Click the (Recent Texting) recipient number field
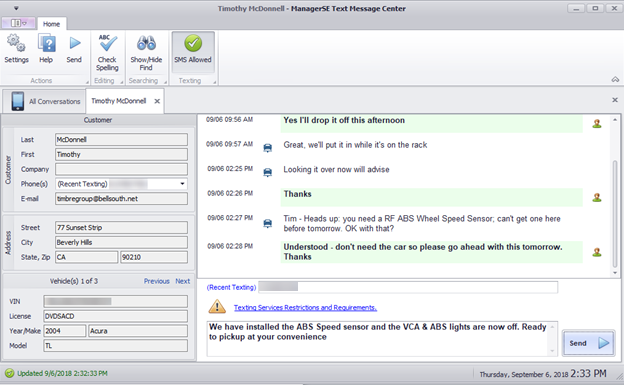 (408, 287)
